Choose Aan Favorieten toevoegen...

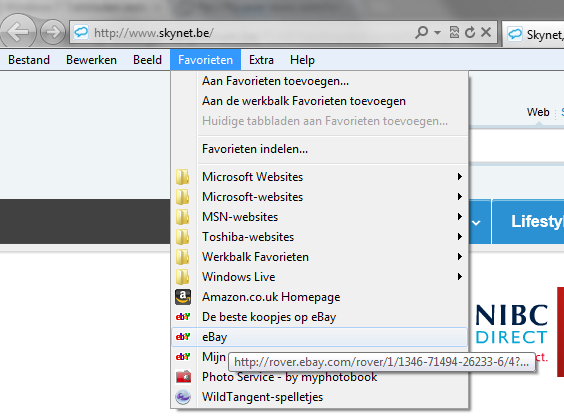pos(319,81)
